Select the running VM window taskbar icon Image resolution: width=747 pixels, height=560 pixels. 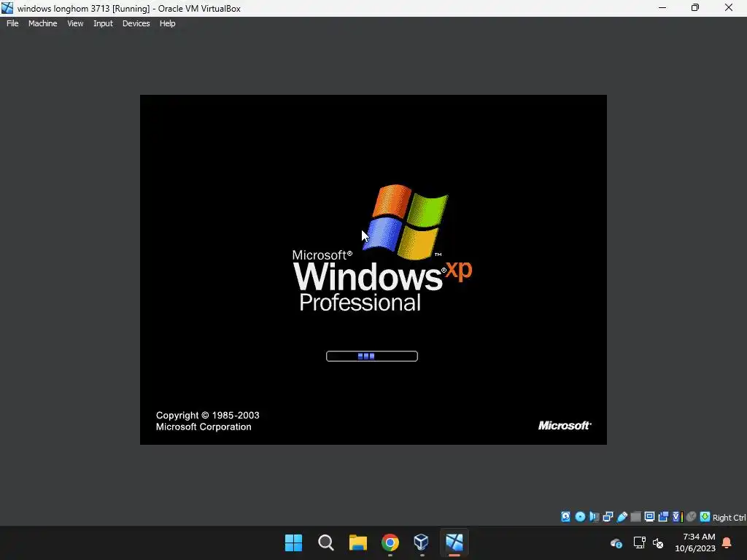454,542
